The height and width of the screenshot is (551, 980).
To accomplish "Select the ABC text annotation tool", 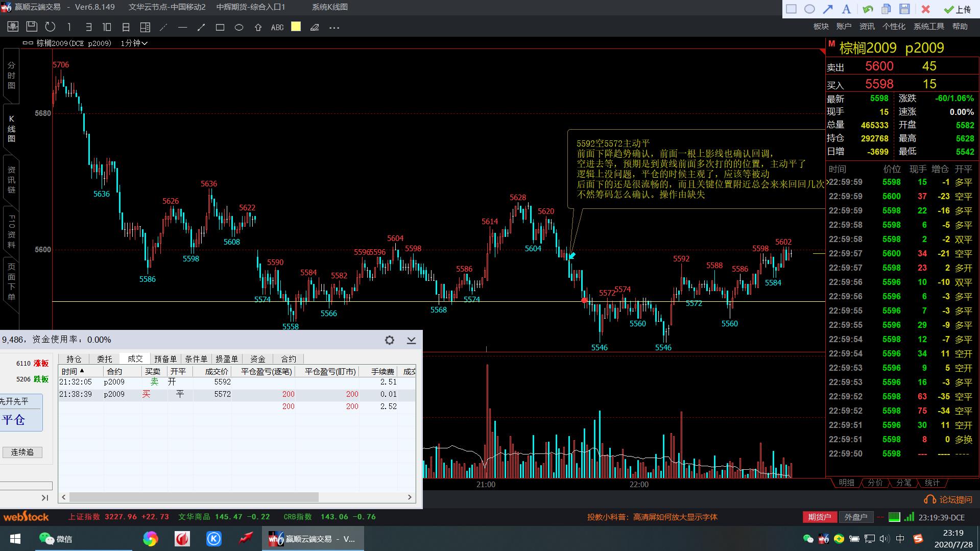I will tap(277, 27).
